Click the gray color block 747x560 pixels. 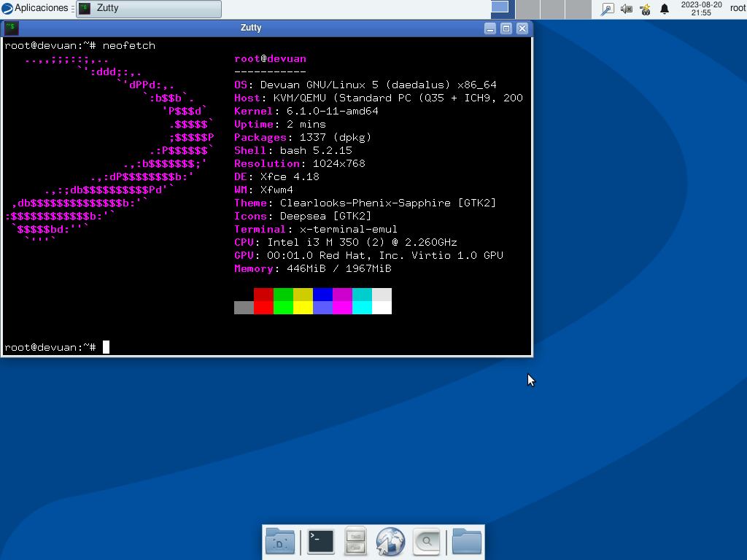coord(244,308)
